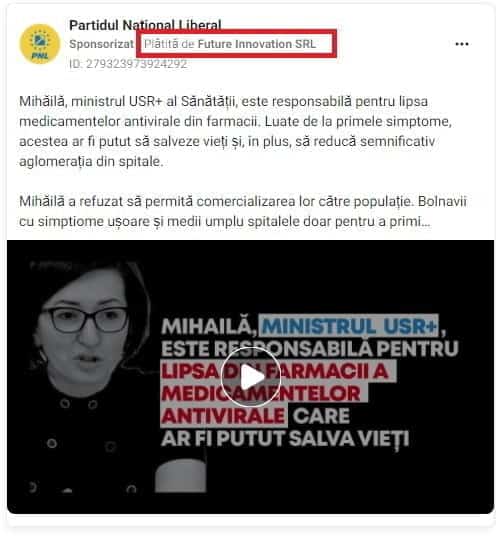Click the microphone at video bottom
The width and height of the screenshot is (496, 542).
pos(180,476)
